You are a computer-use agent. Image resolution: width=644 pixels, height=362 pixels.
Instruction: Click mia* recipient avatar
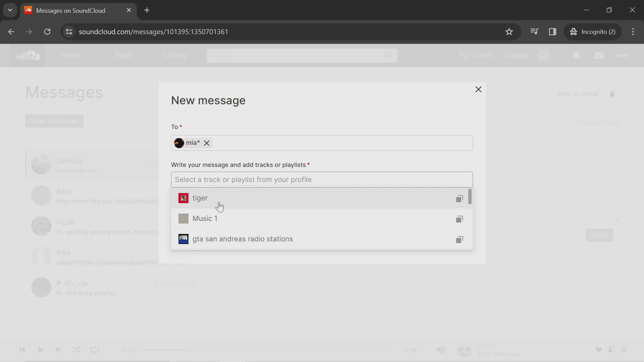tap(179, 143)
